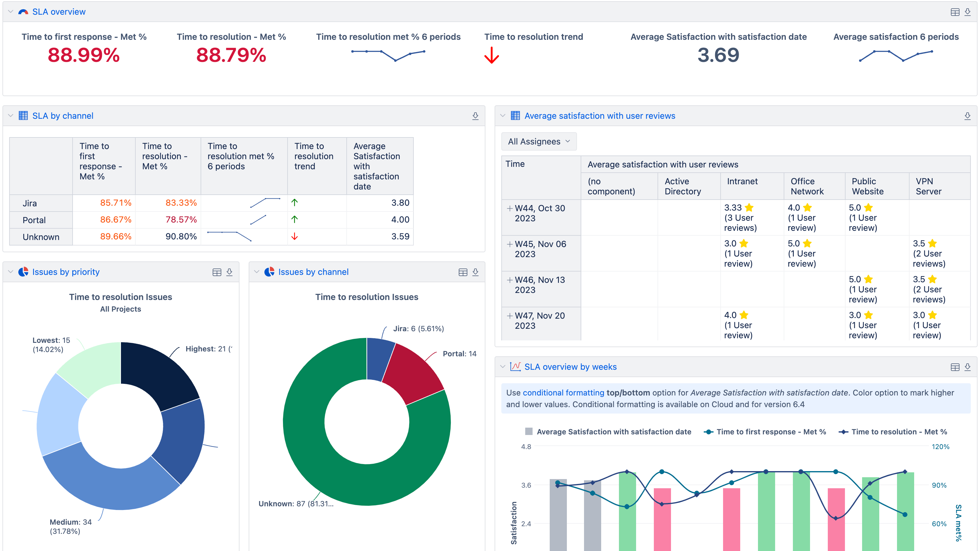This screenshot has width=980, height=551.
Task: Open the Issues by priority report title
Action: pos(66,272)
